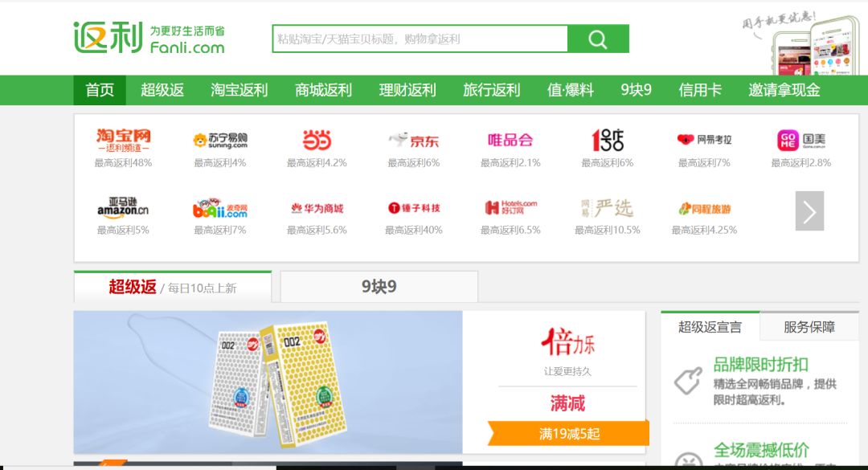Go to 淘宝返利 in navigation bar
This screenshot has height=470, width=868.
click(240, 90)
